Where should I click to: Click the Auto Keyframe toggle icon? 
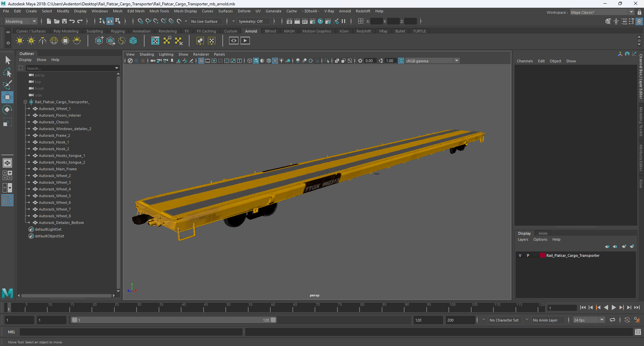click(x=627, y=320)
